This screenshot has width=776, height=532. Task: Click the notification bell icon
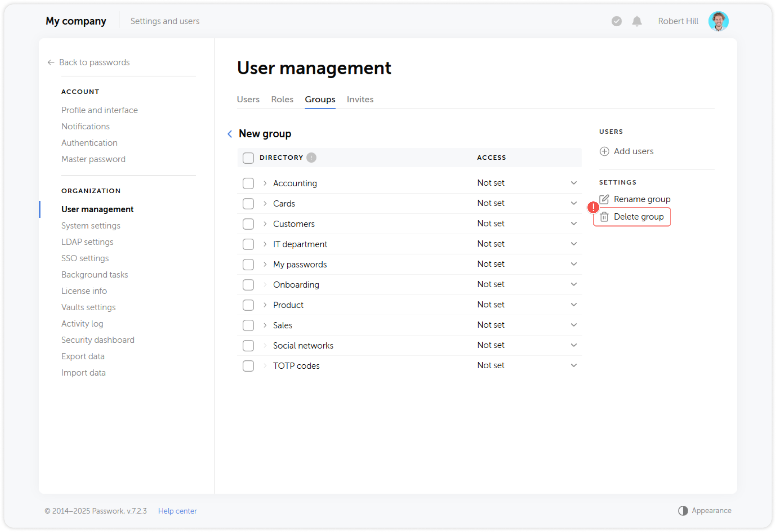point(637,21)
